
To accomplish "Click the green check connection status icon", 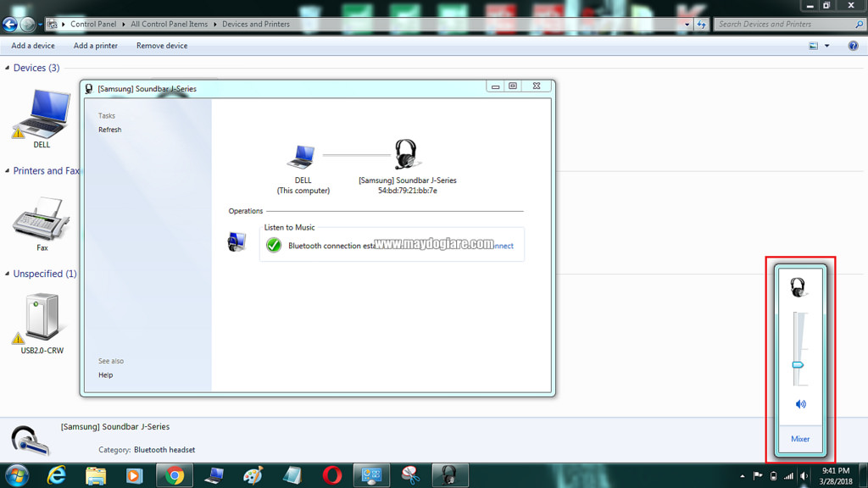I will (x=274, y=245).
